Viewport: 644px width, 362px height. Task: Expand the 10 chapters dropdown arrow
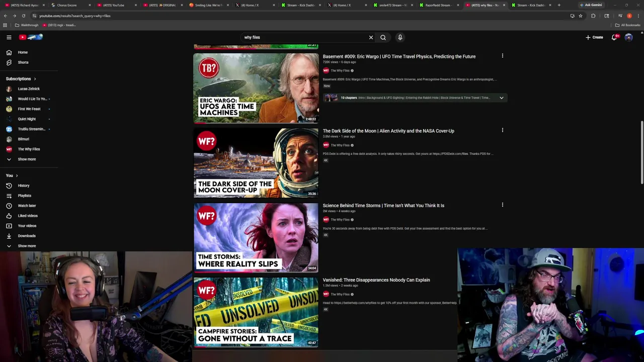(x=501, y=98)
